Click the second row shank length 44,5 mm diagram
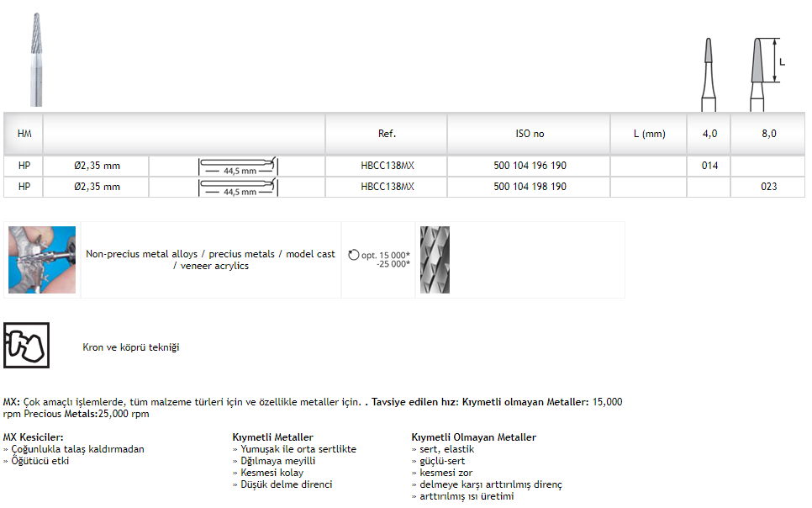The image size is (812, 508). click(x=238, y=188)
